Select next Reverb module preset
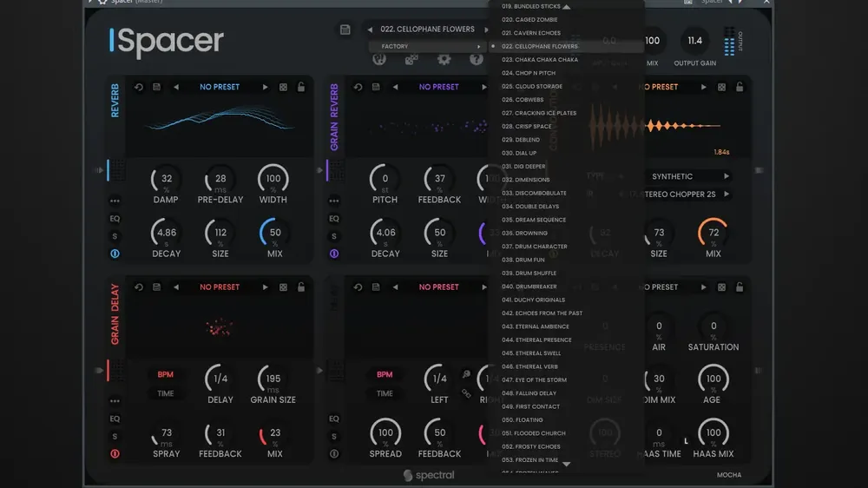The image size is (868, 488). coord(265,87)
